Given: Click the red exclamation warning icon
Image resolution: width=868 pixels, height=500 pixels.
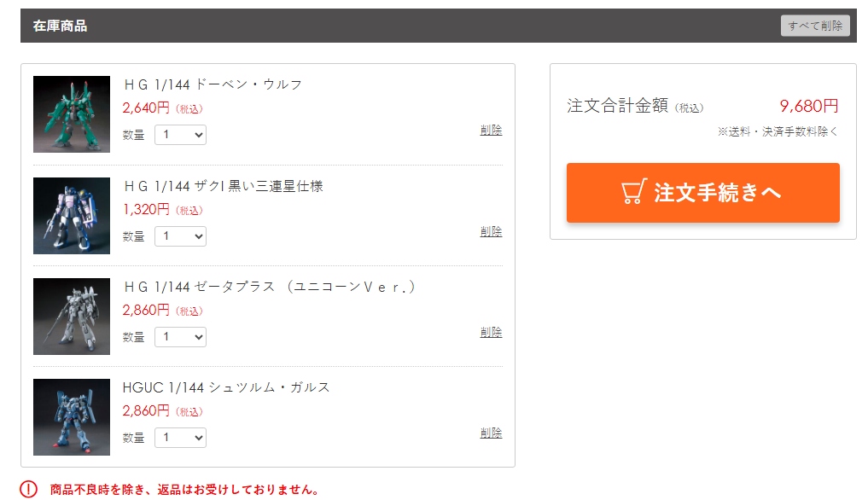Looking at the screenshot, I should click(28, 490).
